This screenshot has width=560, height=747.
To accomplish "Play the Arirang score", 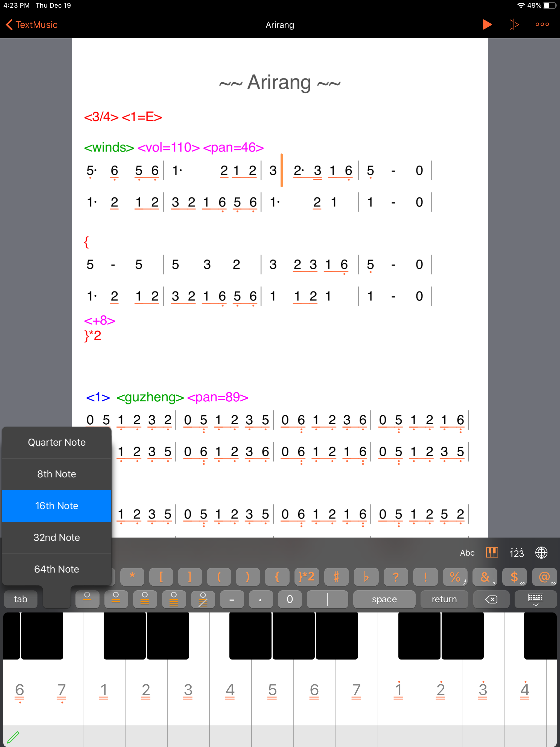I will (487, 25).
